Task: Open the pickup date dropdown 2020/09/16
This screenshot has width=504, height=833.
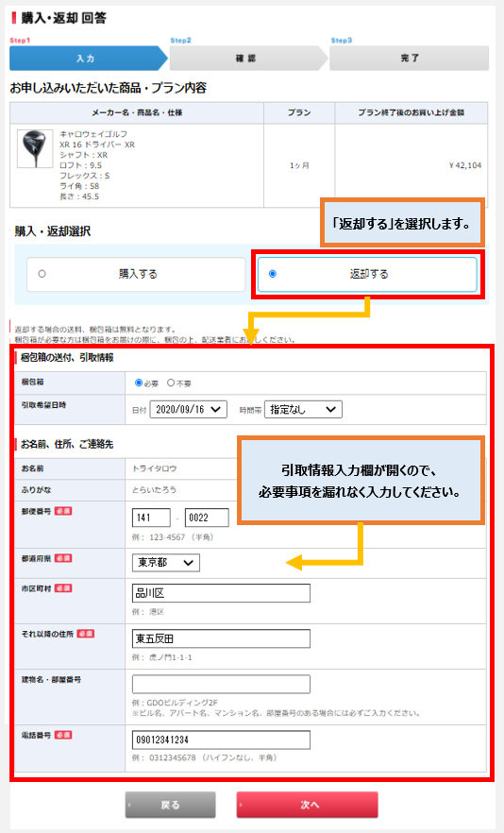Action: pos(189,410)
